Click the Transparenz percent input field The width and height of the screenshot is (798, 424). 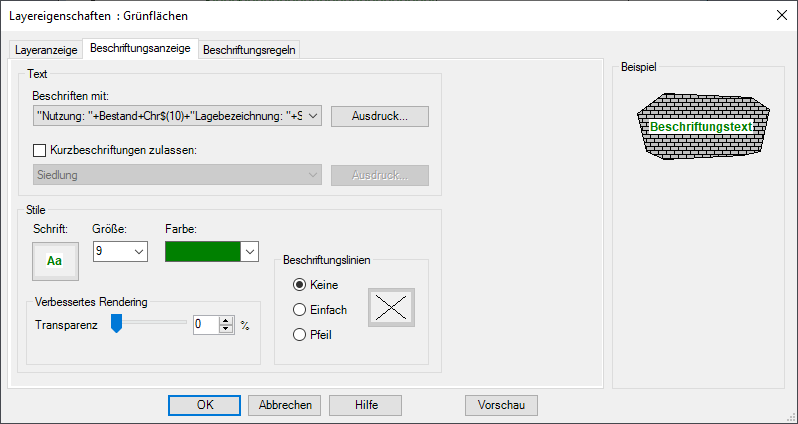207,324
